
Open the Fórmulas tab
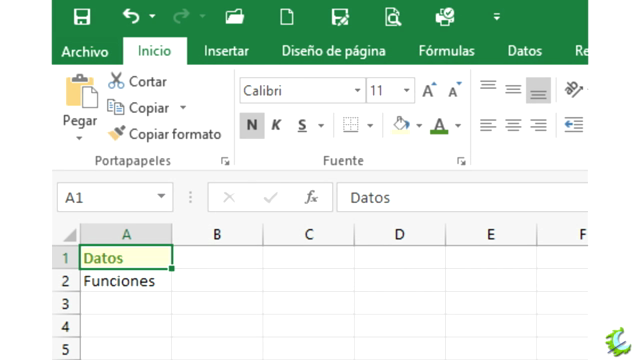tap(447, 51)
